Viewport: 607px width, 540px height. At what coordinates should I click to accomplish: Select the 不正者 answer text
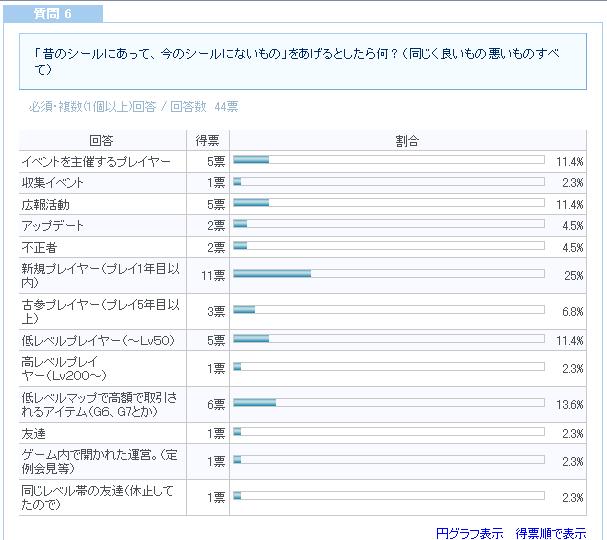pyautogui.click(x=39, y=247)
